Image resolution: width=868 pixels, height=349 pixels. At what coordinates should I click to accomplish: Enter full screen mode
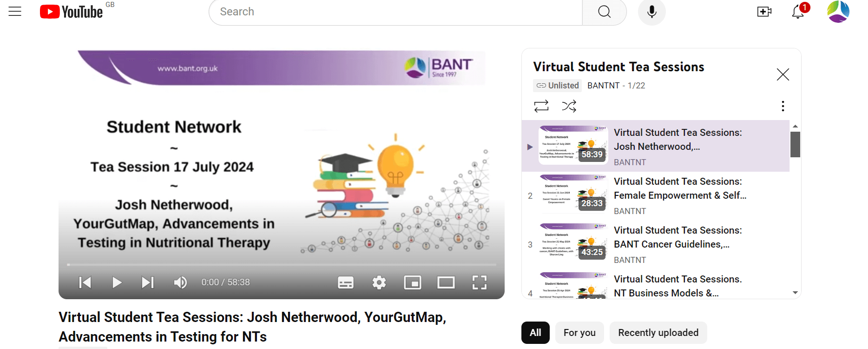(480, 282)
